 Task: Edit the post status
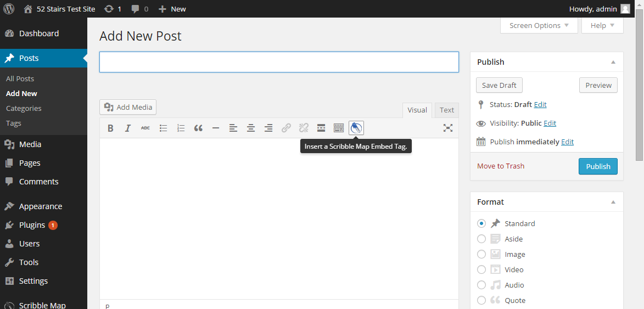point(540,105)
